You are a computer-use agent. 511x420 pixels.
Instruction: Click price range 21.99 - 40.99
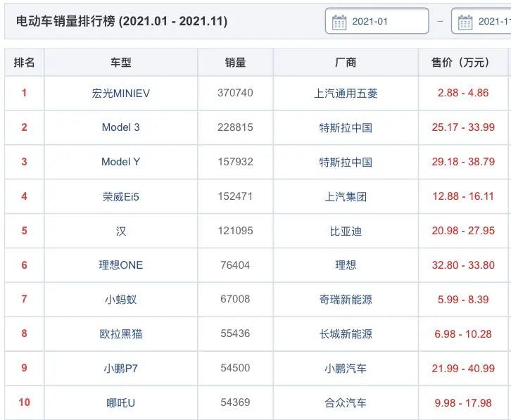(463, 369)
